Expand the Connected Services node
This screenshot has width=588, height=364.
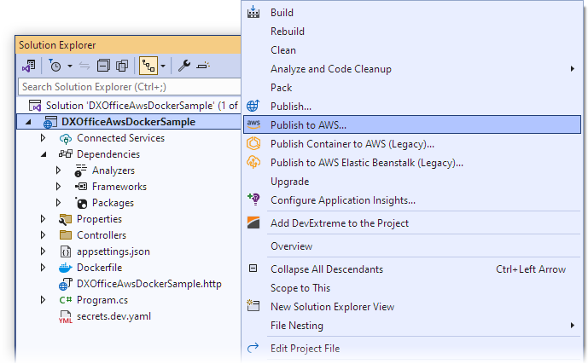click(x=44, y=138)
